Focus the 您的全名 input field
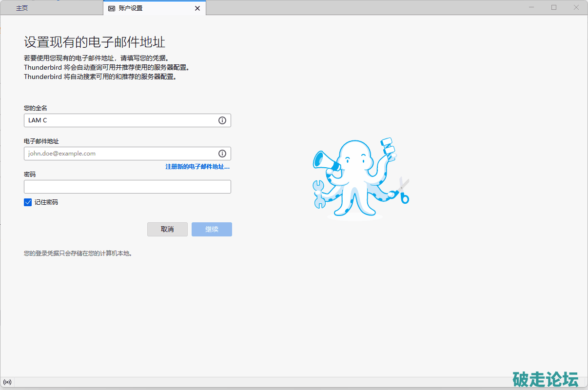Viewport: 588px width, 390px height. 127,120
